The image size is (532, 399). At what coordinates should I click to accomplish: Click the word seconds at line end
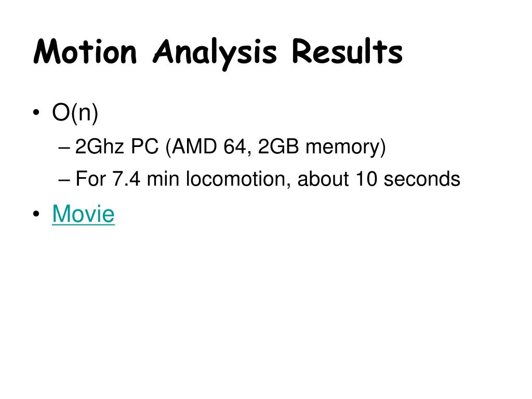click(x=422, y=179)
